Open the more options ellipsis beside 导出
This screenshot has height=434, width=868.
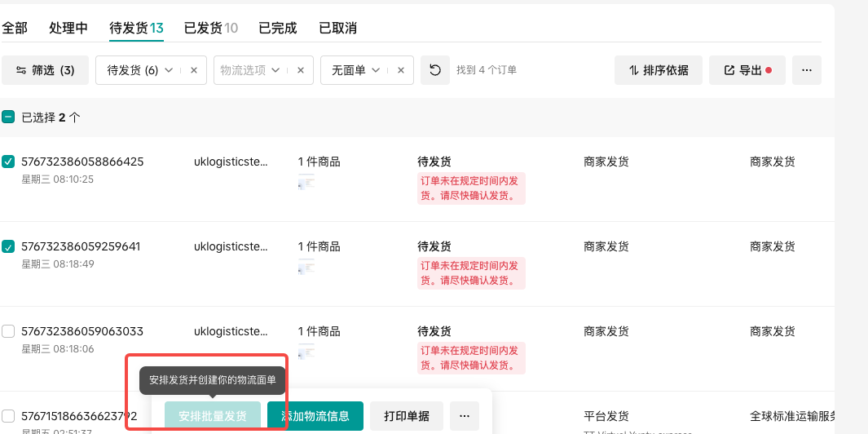tap(806, 70)
